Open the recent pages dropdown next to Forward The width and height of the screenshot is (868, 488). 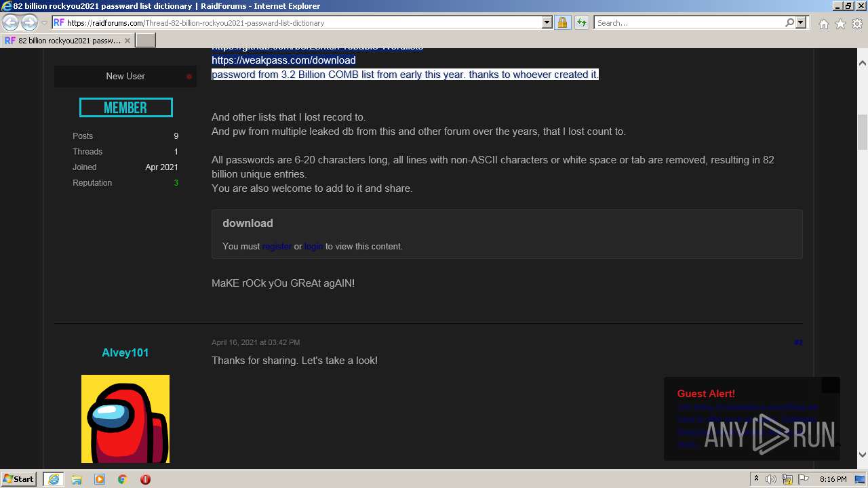[44, 23]
